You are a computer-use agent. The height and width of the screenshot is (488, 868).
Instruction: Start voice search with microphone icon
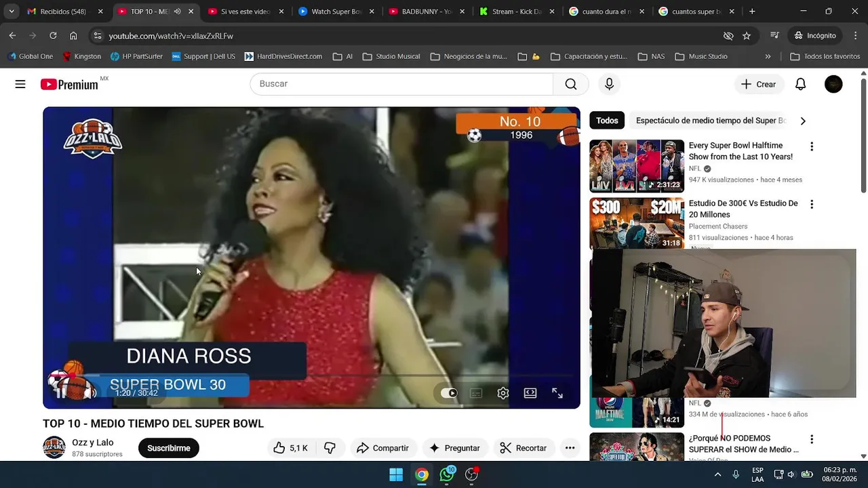coord(609,84)
